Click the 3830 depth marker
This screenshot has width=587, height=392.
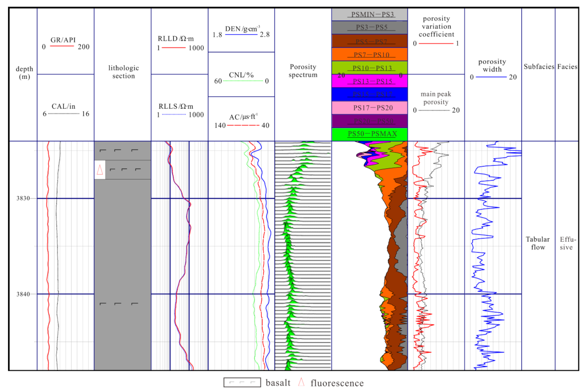coord(23,198)
